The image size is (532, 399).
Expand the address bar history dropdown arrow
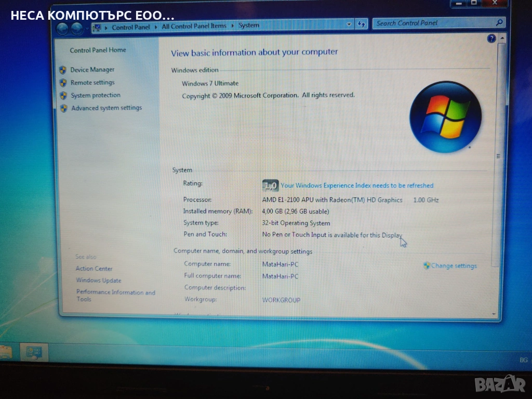349,24
